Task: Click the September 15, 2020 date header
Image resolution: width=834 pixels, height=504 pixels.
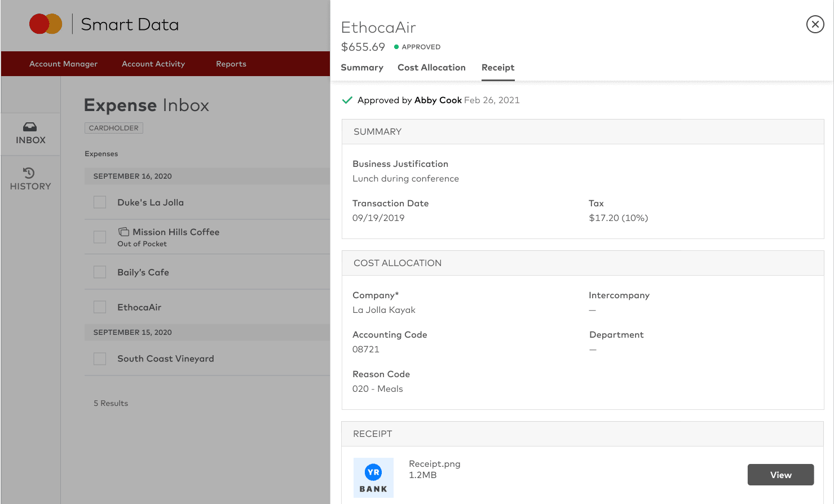Action: (x=207, y=332)
